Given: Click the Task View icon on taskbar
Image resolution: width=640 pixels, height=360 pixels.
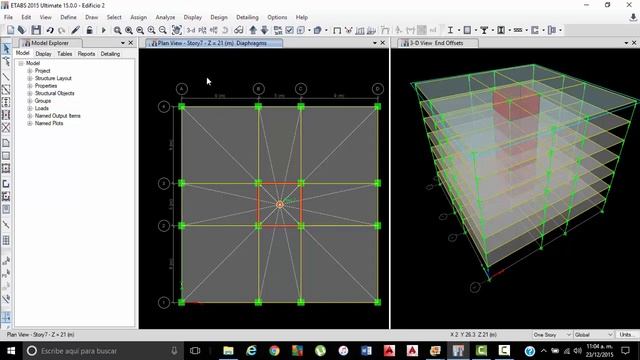Looking at the screenshot, I should pos(195,351).
